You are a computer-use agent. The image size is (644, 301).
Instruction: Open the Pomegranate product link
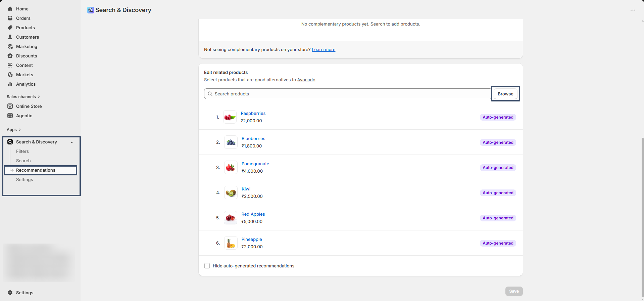click(x=255, y=164)
